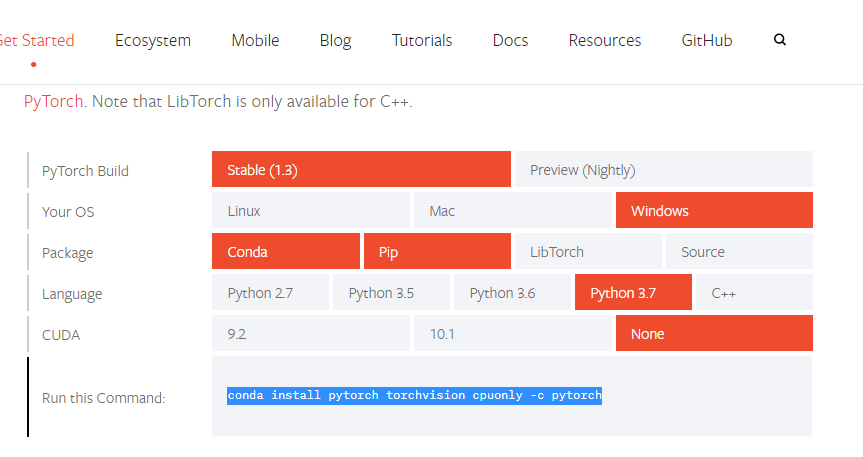Click the CUDA row label

(61, 335)
